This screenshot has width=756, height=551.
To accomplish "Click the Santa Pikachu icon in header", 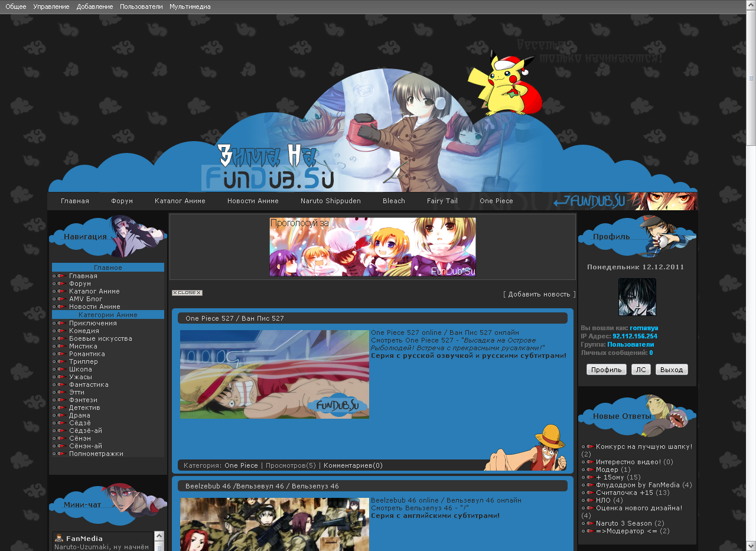I will [506, 83].
